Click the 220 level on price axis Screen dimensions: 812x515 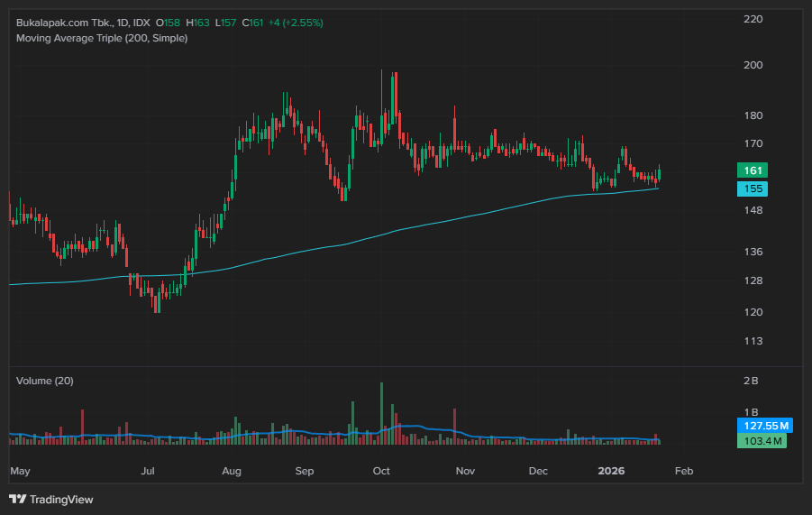tap(752, 19)
